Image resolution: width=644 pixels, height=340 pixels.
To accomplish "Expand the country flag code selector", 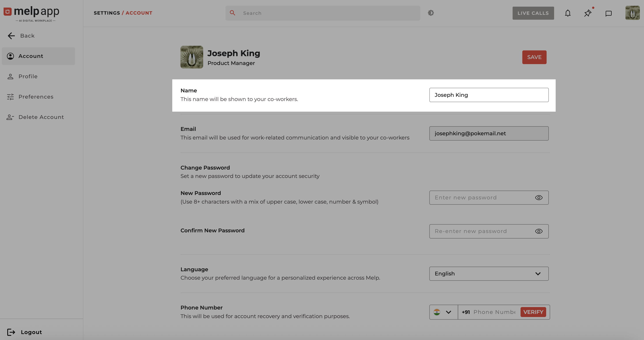I will (x=443, y=312).
